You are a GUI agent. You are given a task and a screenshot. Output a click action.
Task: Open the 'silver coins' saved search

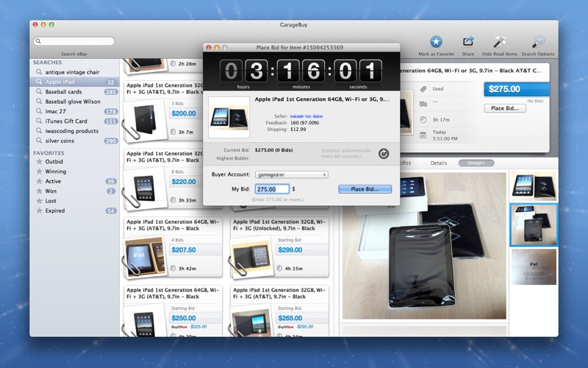pyautogui.click(x=74, y=141)
